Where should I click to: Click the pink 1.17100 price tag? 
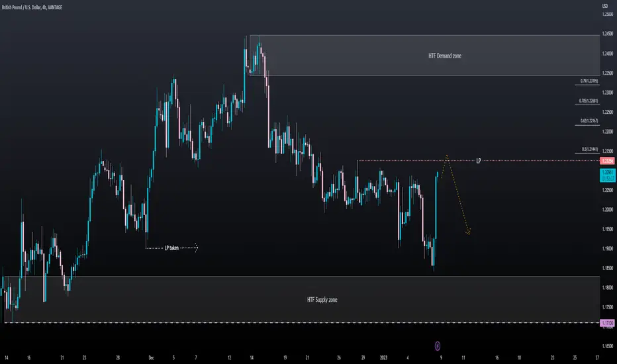(607, 323)
